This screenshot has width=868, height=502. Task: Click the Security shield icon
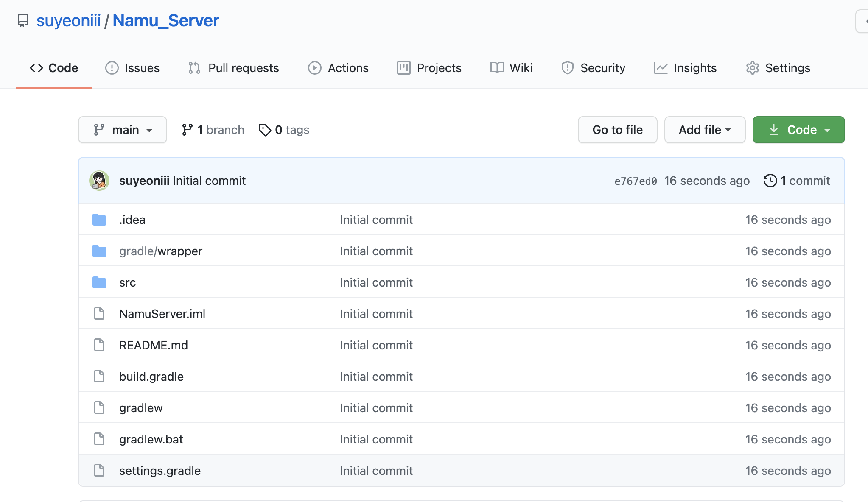click(x=567, y=68)
